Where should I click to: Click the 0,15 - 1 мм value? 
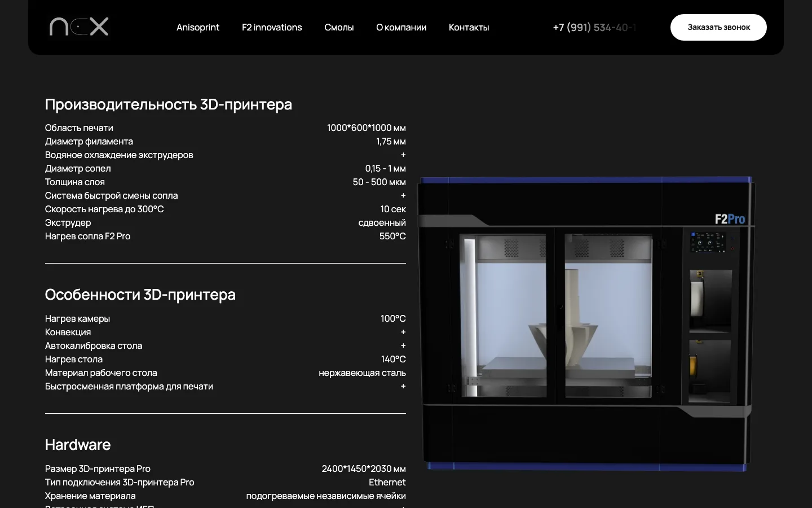pyautogui.click(x=385, y=168)
